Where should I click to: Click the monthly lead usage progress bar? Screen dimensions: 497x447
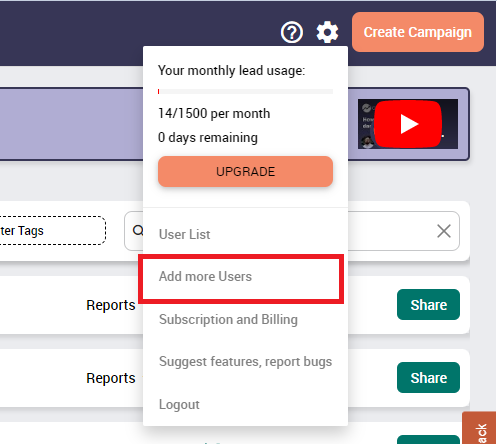click(245, 91)
